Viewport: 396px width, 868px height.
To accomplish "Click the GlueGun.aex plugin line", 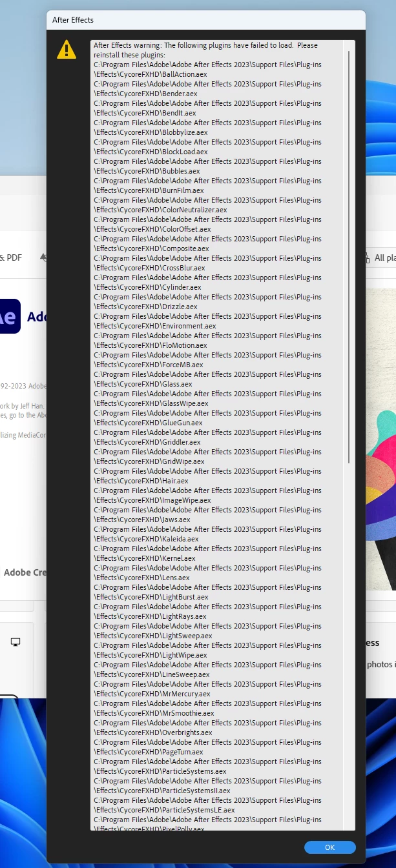I will (148, 423).
